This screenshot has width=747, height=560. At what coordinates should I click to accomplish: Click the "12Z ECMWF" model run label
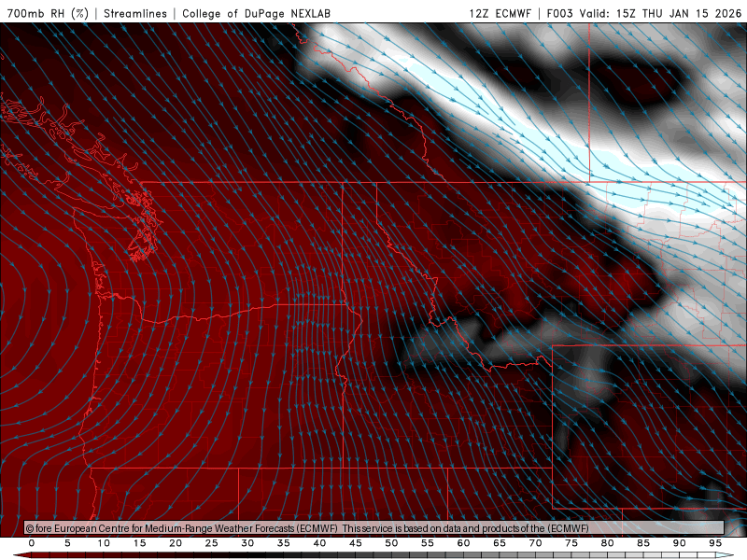500,13
